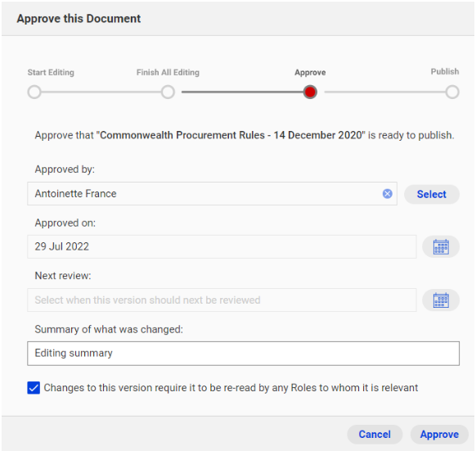Click the 29 Jul 2022 date field

(222, 246)
